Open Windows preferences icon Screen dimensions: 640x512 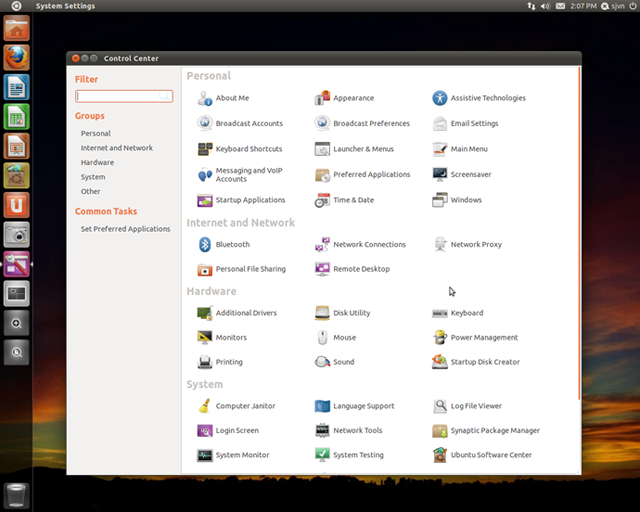440,200
